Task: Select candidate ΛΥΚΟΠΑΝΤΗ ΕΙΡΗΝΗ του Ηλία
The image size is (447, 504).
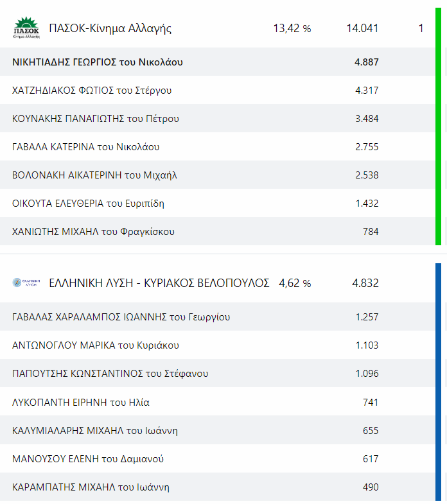Action: 81,403
